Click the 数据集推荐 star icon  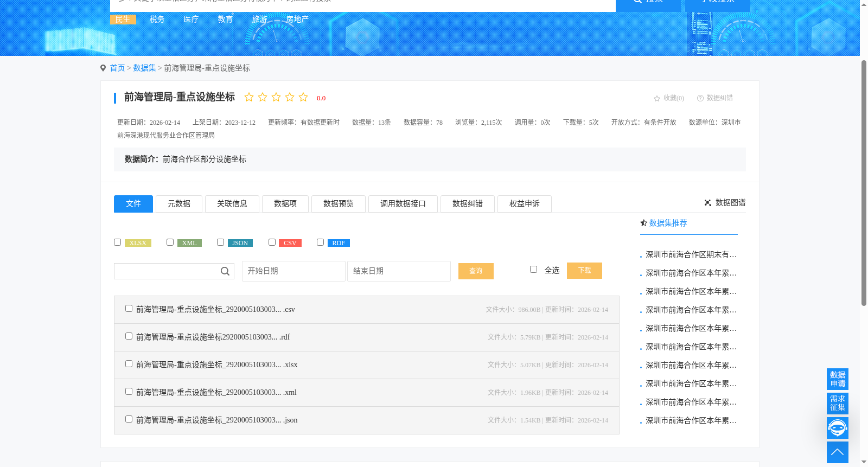(x=644, y=223)
